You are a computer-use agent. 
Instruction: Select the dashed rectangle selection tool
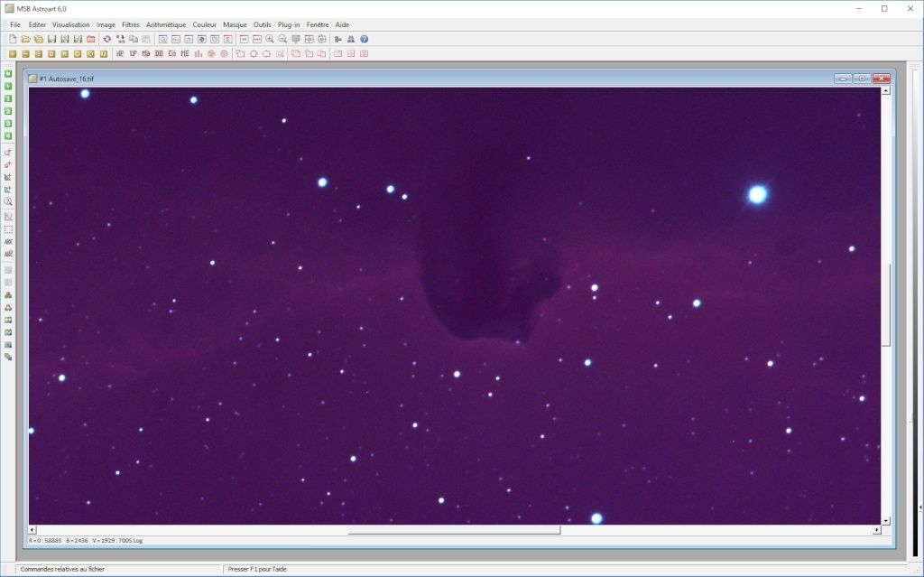pos(8,229)
